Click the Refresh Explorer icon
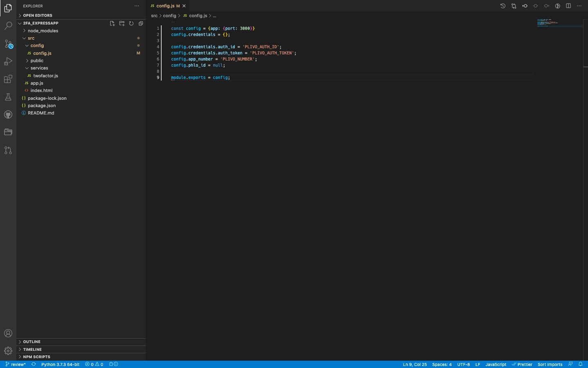The image size is (588, 368). (131, 23)
